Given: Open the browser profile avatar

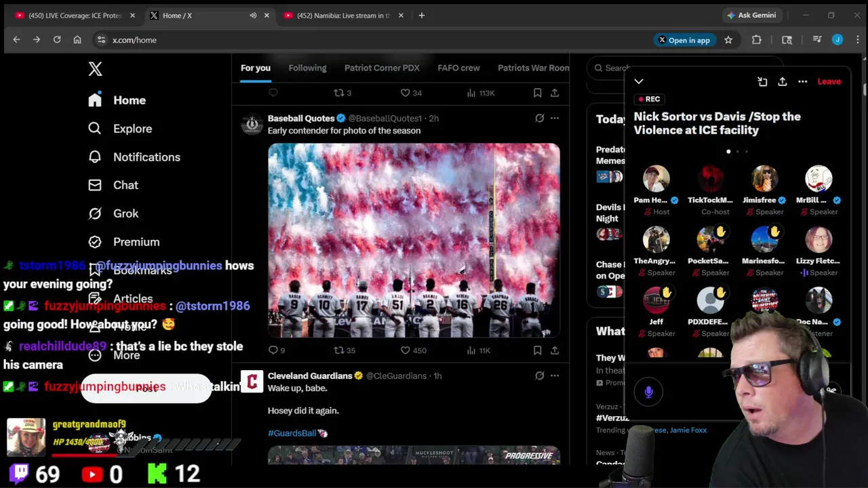Looking at the screenshot, I should 837,40.
